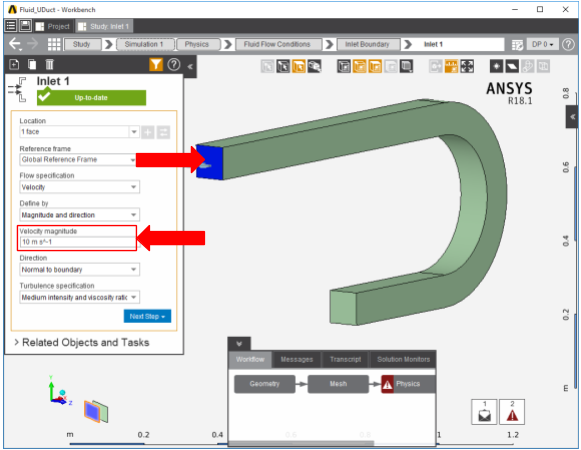Click the add new object icon
Screen dimensions: 581x450
click(14, 64)
